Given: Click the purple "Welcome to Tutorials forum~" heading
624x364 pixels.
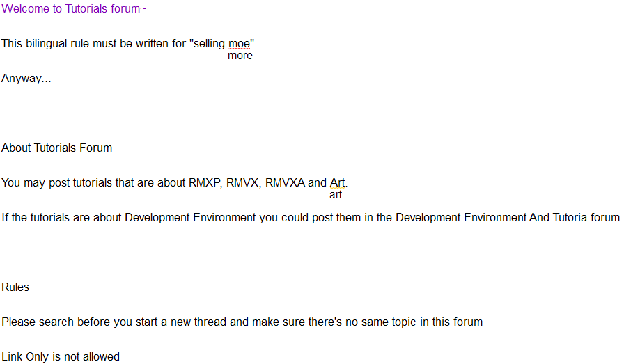Looking at the screenshot, I should pos(74,9).
